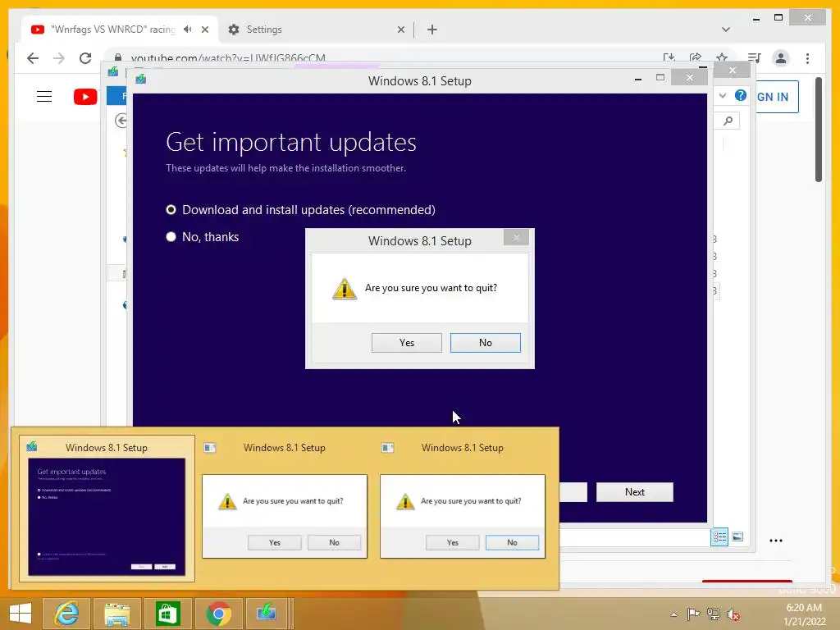Screen dimensions: 840x630
Task: Click No in the quit confirmation dialog
Action: [486, 343]
